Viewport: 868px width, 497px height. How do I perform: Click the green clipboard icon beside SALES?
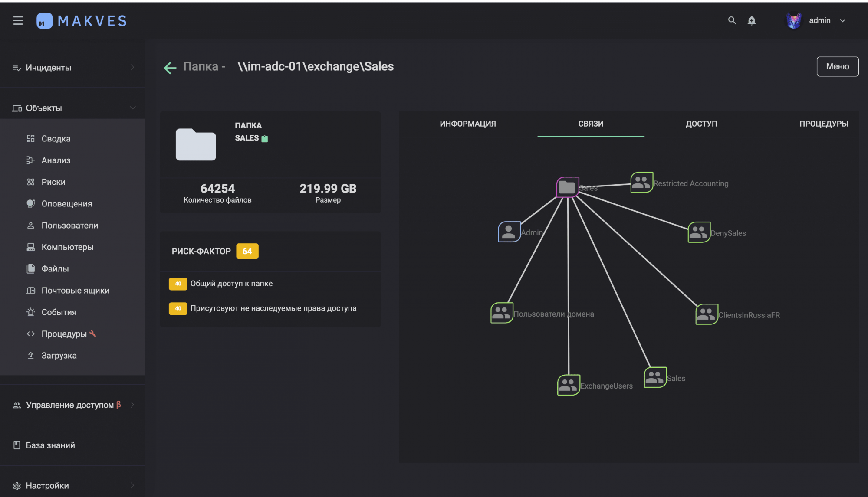click(x=265, y=139)
